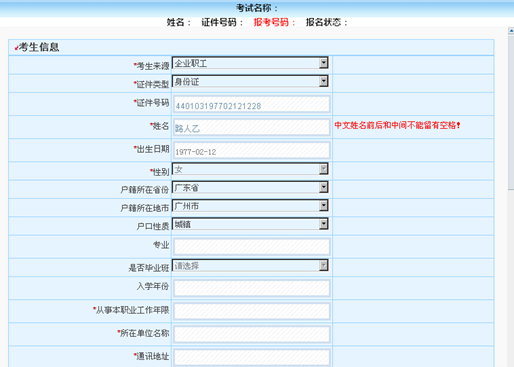Viewport: 514px width, 367px height.
Task: Click the 专业 text input field
Action: coord(252,247)
